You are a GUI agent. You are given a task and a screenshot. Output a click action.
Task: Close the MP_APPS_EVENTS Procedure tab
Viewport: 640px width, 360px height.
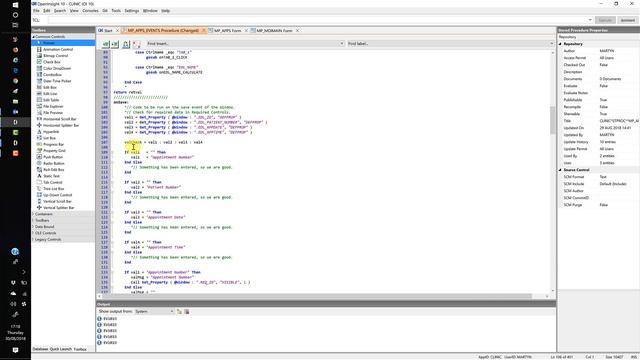[203, 31]
